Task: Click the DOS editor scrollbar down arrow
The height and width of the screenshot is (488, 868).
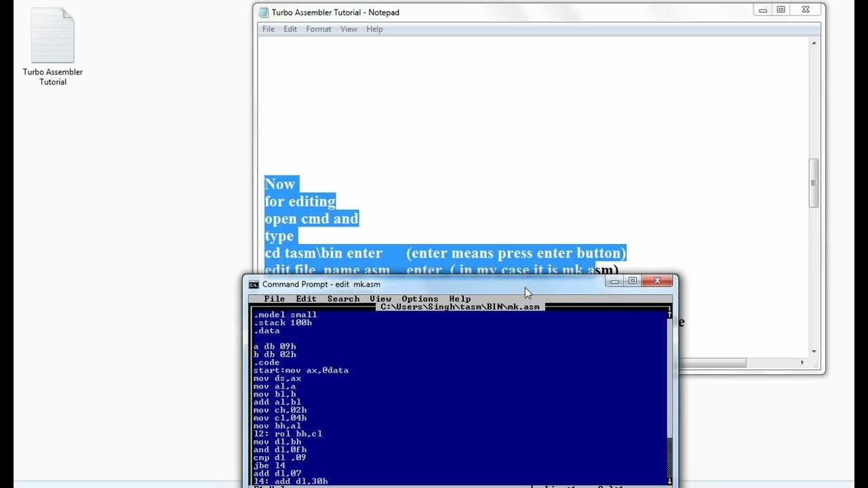Action: [669, 481]
